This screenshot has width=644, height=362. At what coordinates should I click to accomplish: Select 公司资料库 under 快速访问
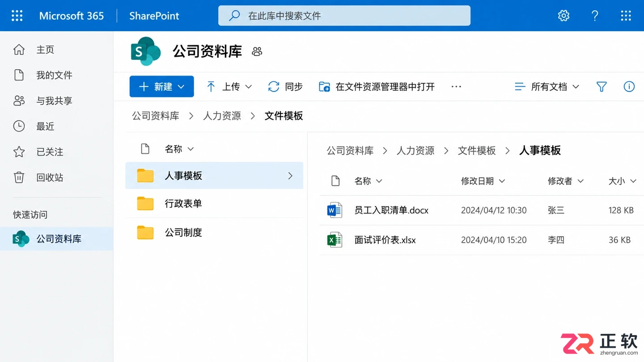click(56, 239)
